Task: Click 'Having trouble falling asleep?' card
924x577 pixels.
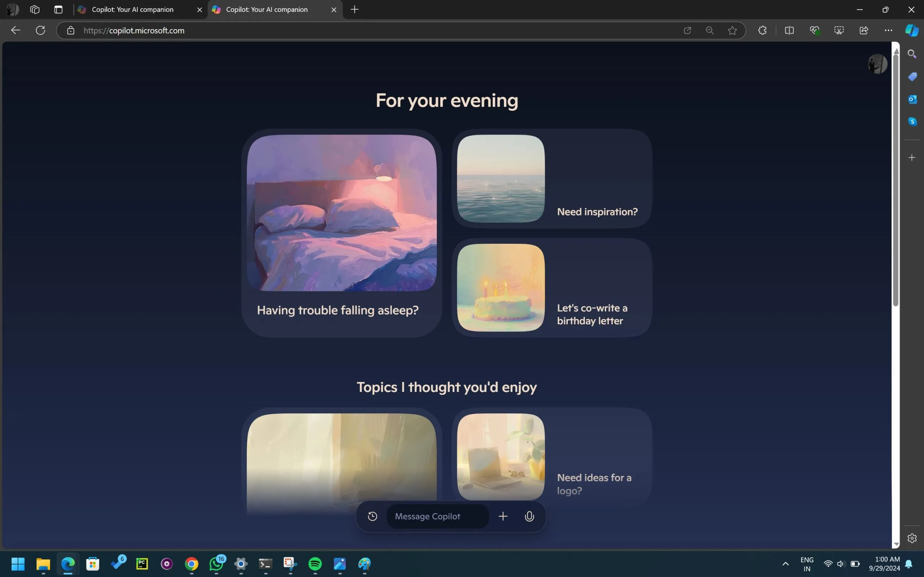Action: point(341,233)
